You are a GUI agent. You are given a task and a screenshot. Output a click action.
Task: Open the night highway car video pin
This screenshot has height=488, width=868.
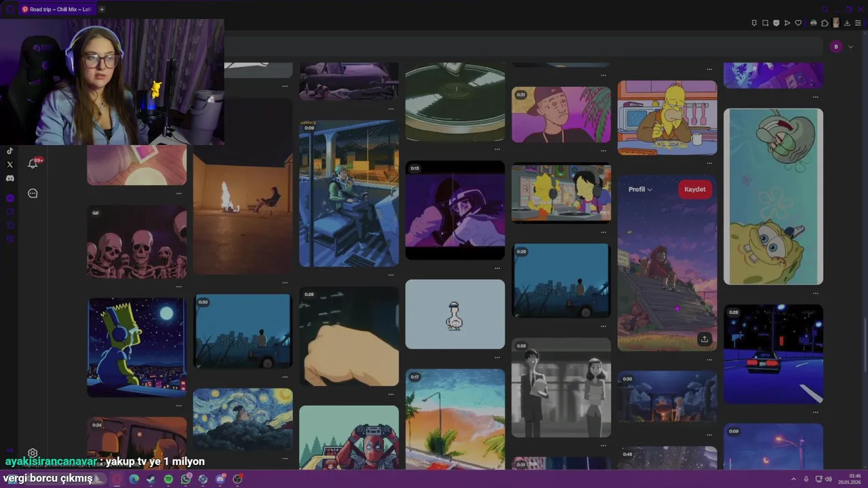pos(773,354)
